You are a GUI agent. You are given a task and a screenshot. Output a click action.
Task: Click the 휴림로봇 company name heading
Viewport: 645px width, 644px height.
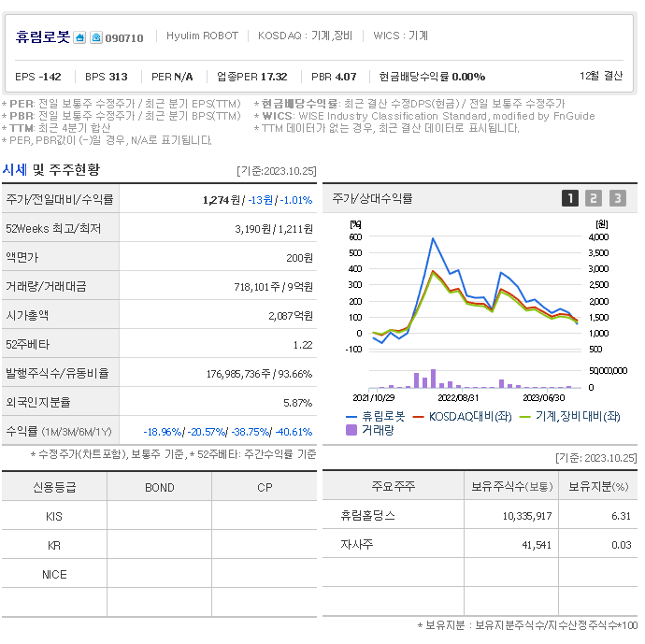(43, 37)
